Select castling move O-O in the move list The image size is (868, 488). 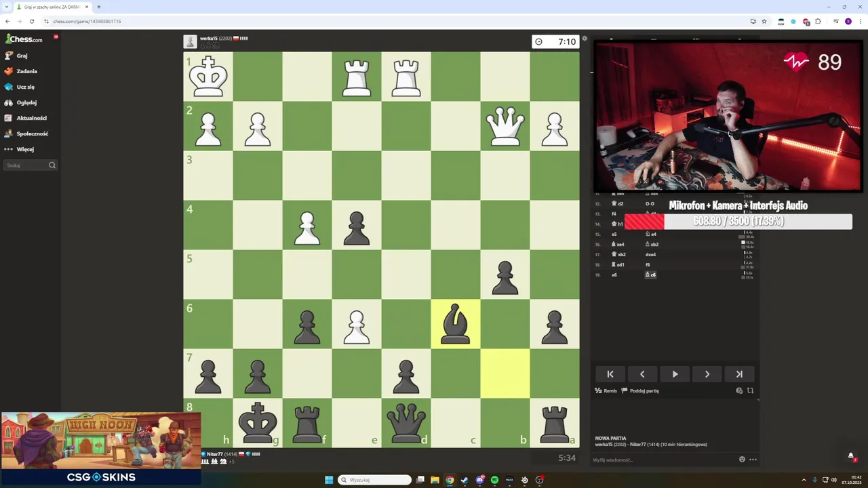[x=650, y=203]
